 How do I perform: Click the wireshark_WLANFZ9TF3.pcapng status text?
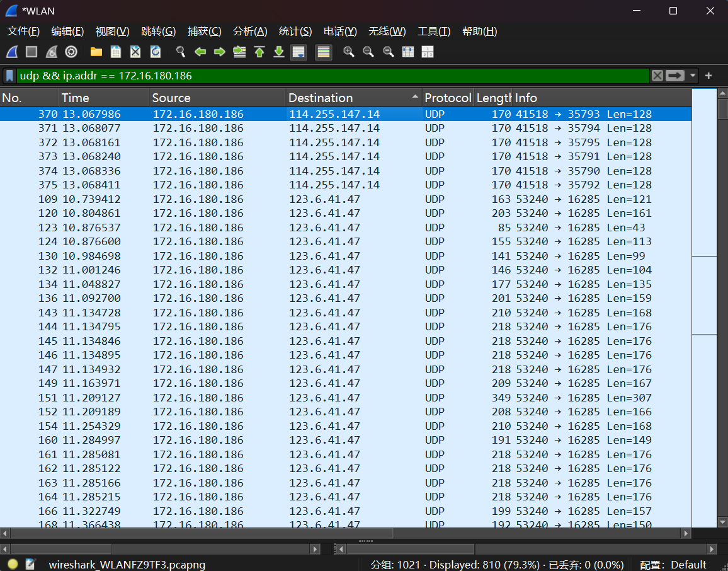pyautogui.click(x=127, y=565)
